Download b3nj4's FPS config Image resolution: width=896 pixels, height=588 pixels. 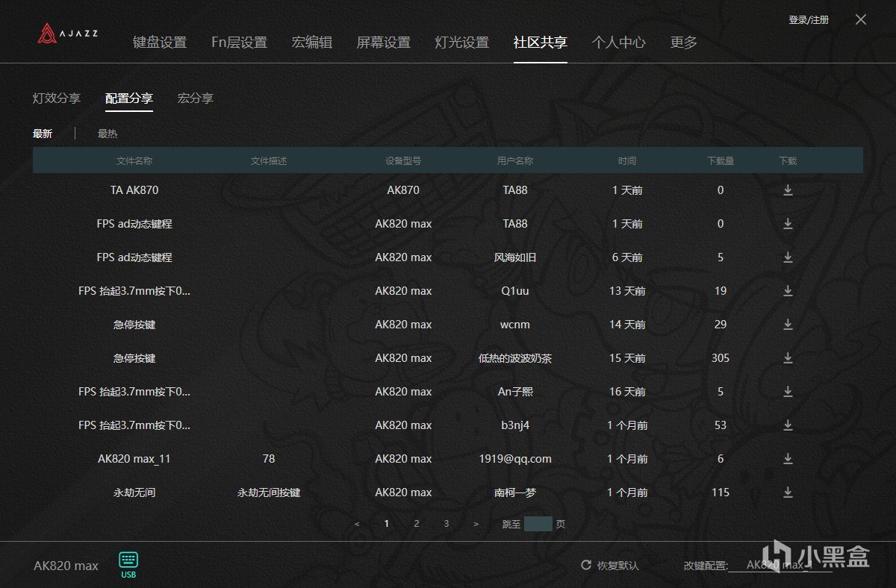[x=788, y=425]
